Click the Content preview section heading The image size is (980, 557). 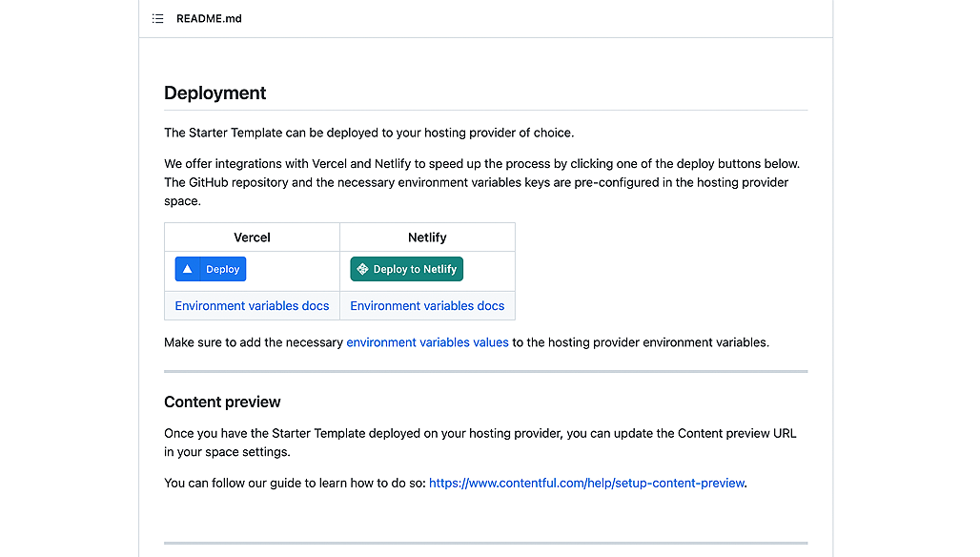coord(222,402)
